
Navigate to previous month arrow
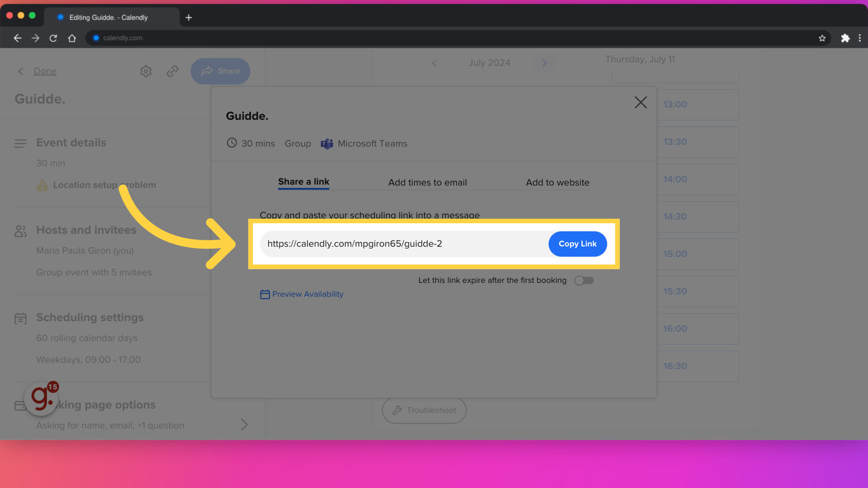pyautogui.click(x=434, y=62)
